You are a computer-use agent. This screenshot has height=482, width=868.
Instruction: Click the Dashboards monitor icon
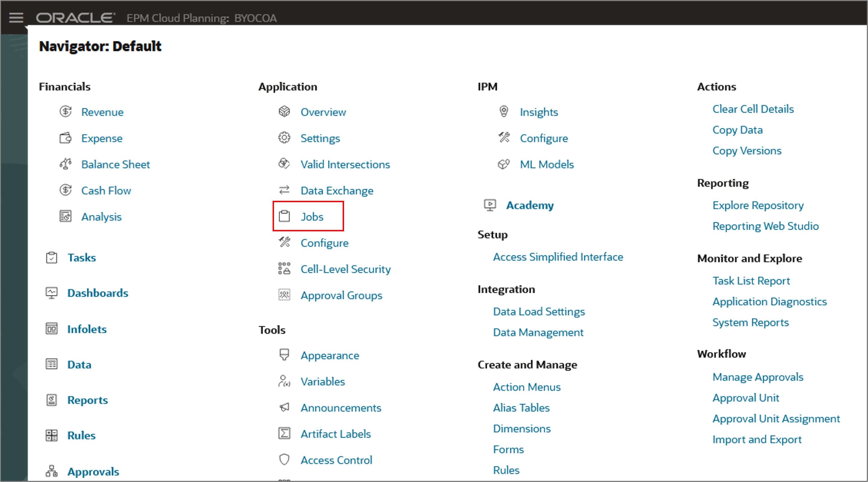click(x=52, y=293)
